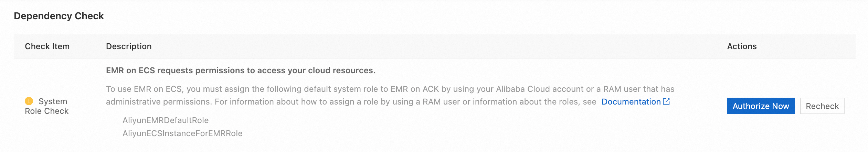
Task: Click the yellow warning status icon
Action: point(29,101)
